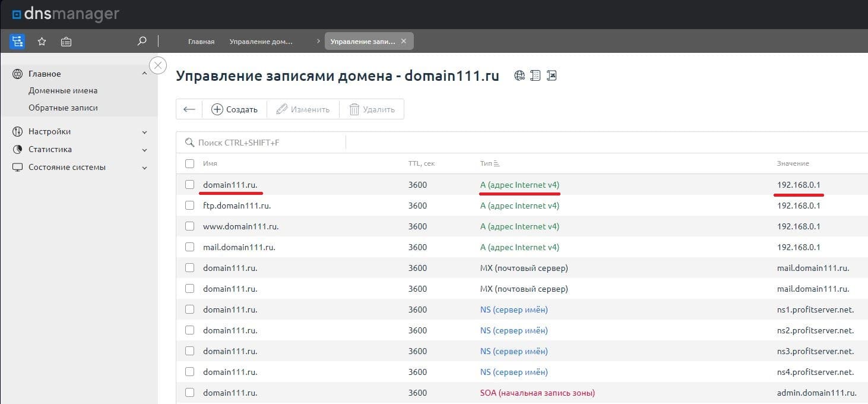Check the ns2.profitserver.net. row checkbox
This screenshot has height=404, width=868.
(189, 330)
